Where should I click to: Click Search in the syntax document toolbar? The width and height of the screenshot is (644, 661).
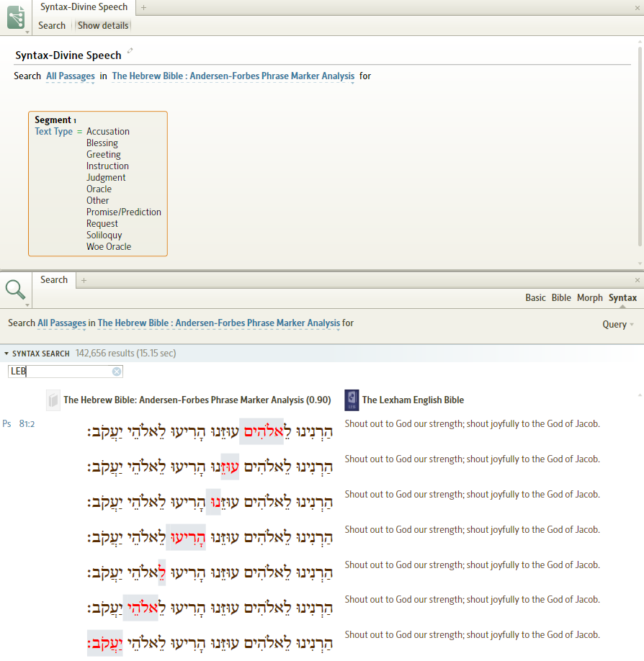tap(52, 25)
